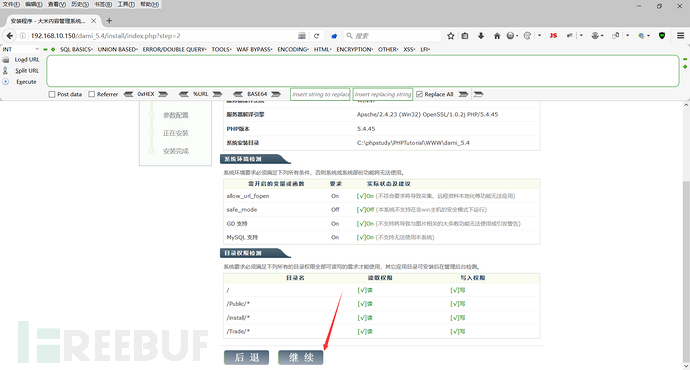Screen dimensions: 690x370
Task: Close the 安装程序 tab
Action: click(x=94, y=21)
